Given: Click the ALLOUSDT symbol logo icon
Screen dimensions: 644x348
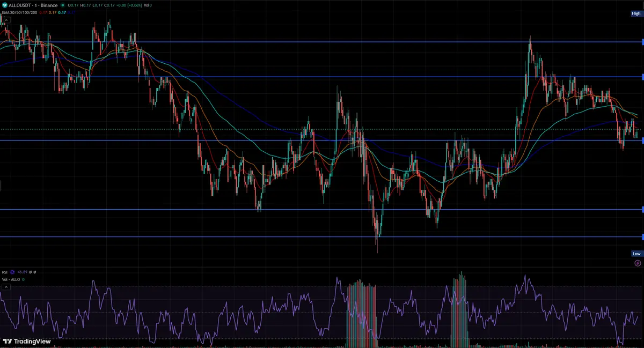Looking at the screenshot, I should pyautogui.click(x=5, y=5).
